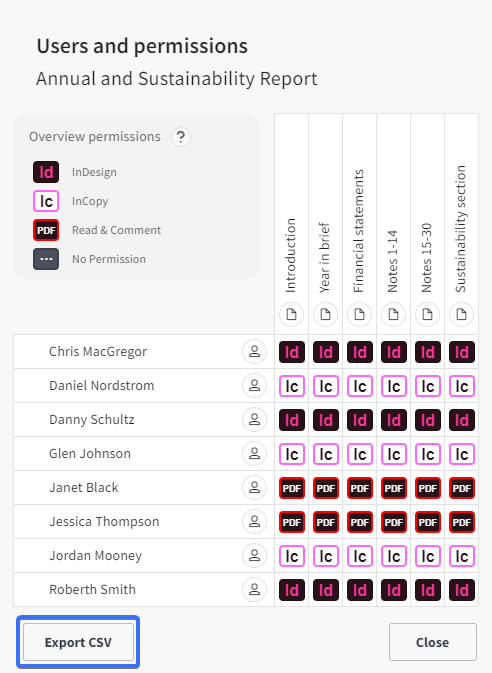Change Glen Johnson's InCopy permission for Financial statements

tap(360, 454)
